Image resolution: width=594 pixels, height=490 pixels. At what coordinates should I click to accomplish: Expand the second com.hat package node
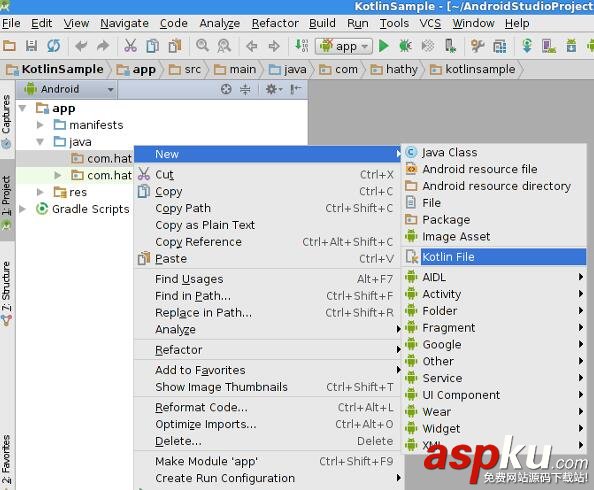pos(58,175)
